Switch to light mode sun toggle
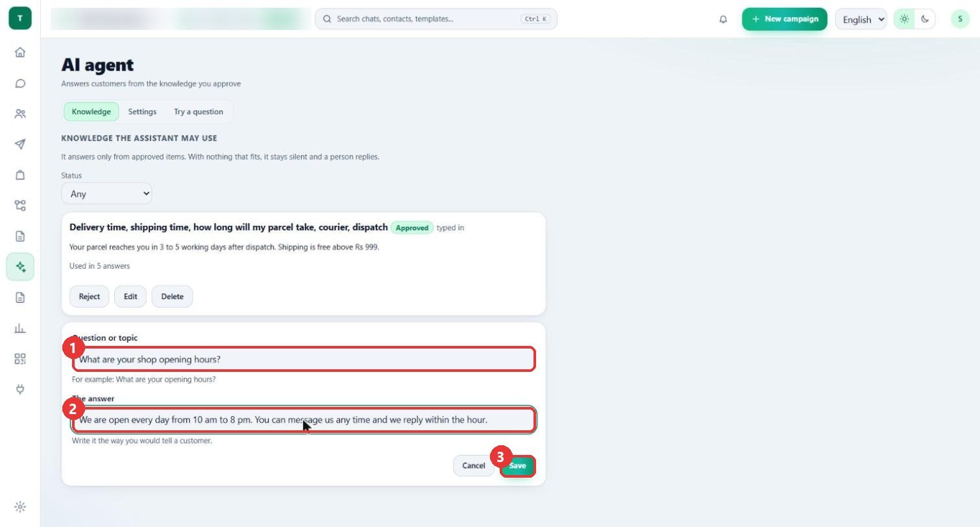This screenshot has width=980, height=527. [905, 19]
